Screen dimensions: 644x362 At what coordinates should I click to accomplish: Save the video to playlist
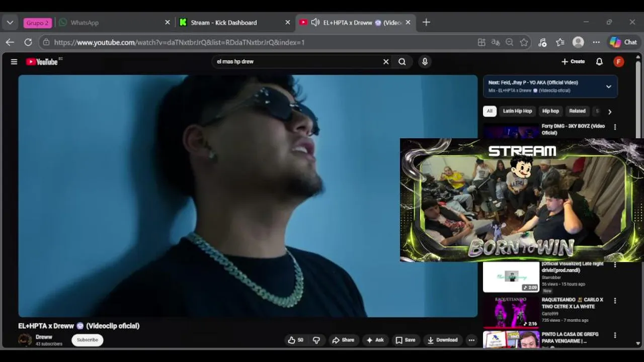(406, 340)
